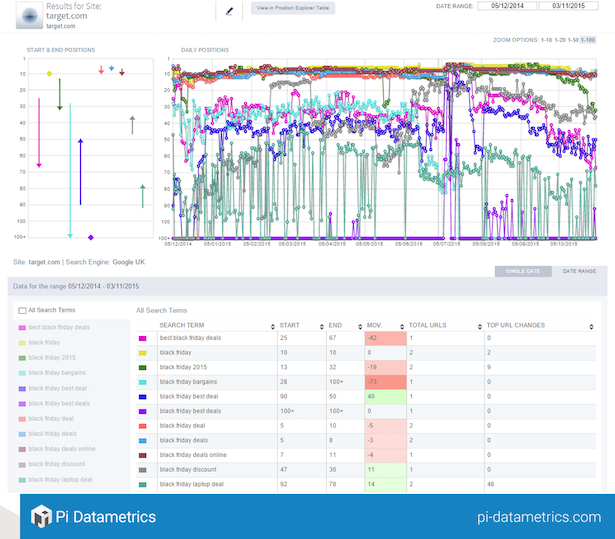Select the 1-10 zoom option
Viewport: 615px width, 539px height.
pos(544,39)
